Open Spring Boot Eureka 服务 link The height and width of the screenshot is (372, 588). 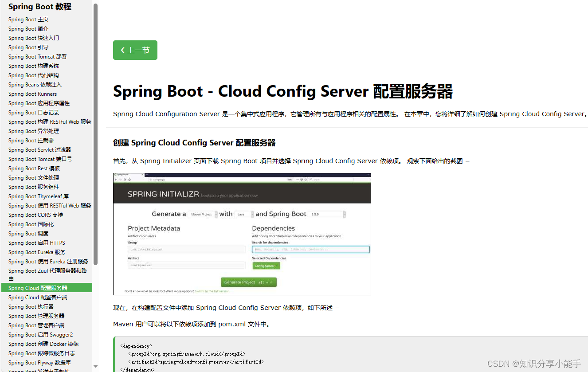37,252
